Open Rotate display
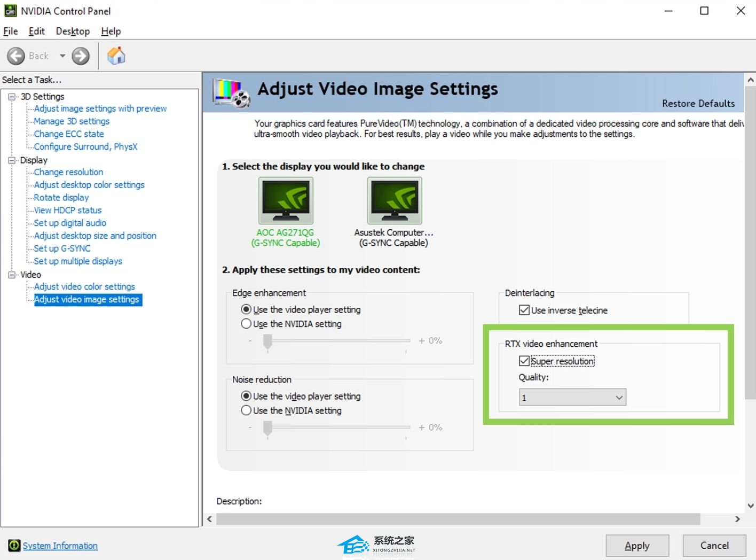756x560 pixels. click(61, 198)
